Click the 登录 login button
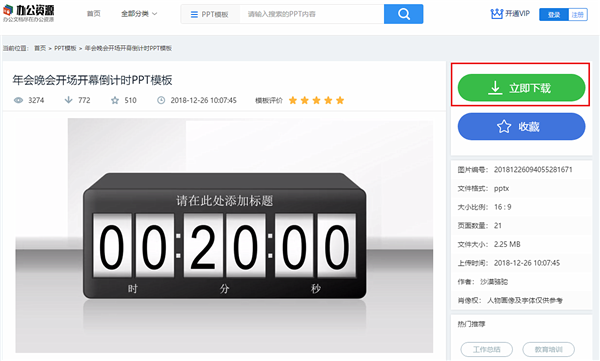Image resolution: width=600 pixels, height=361 pixels. (x=554, y=15)
